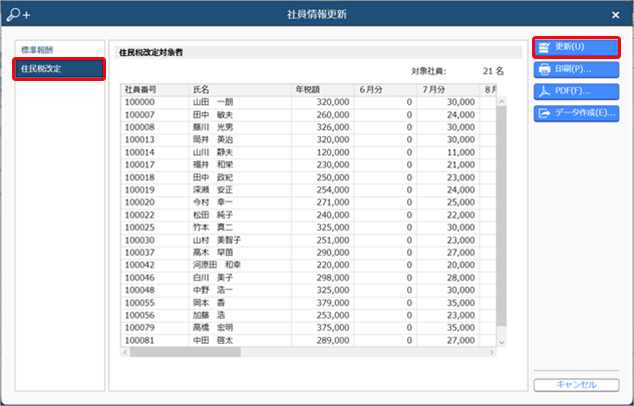Screen dimensions: 634x406
Task: Click the name 松田 純子
Action: tap(213, 215)
